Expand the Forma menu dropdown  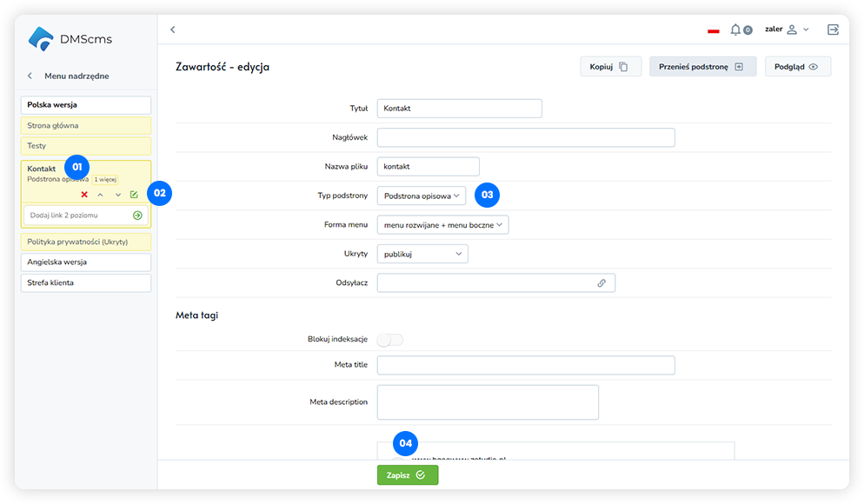coord(442,225)
